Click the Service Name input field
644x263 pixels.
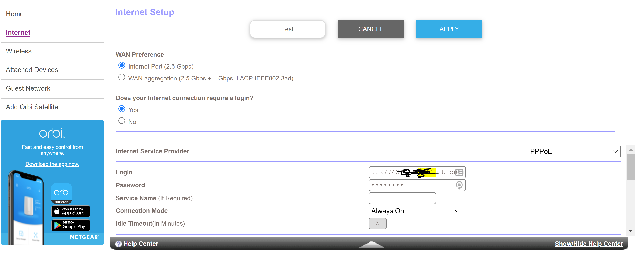click(x=402, y=198)
